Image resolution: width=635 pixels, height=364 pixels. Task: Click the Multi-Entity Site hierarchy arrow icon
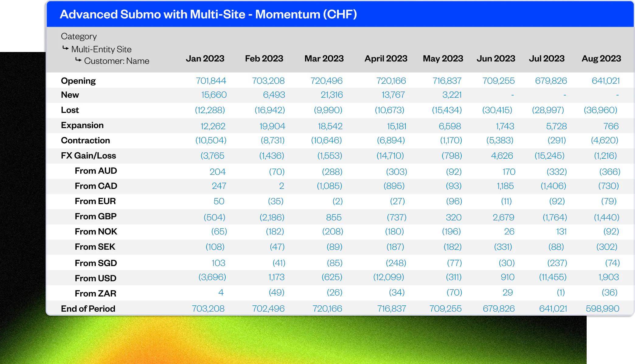click(x=65, y=48)
